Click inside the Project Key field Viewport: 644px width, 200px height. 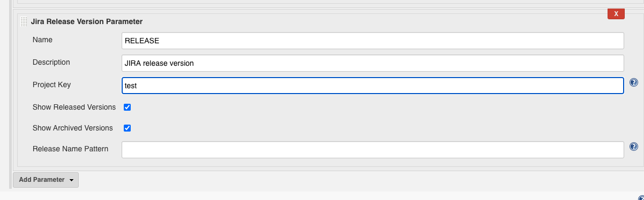click(x=373, y=86)
